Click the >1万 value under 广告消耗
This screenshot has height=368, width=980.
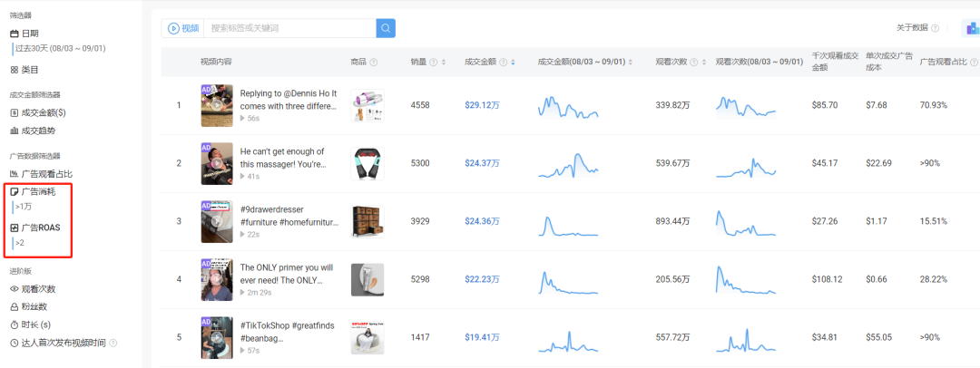pos(23,206)
